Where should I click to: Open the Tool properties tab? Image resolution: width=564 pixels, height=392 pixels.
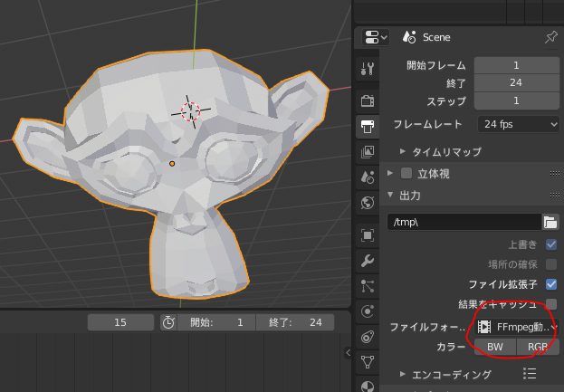click(367, 69)
